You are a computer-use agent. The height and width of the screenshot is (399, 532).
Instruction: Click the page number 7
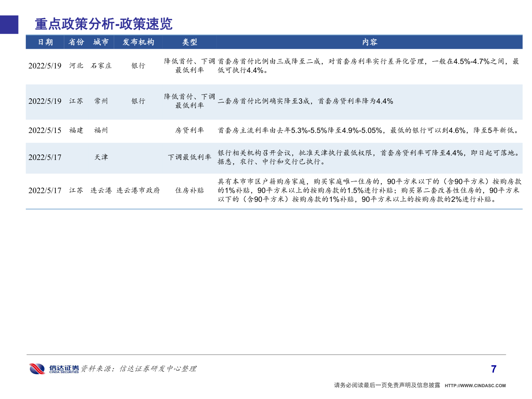tap(494, 369)
